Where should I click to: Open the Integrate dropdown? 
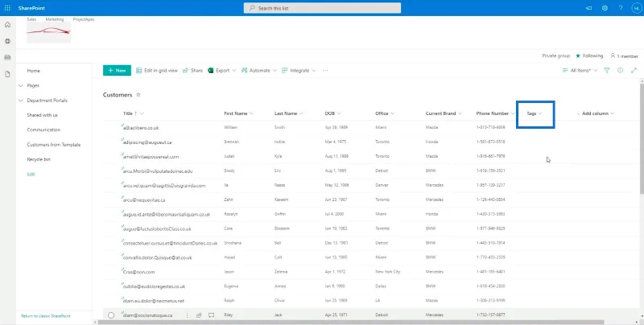pyautogui.click(x=299, y=71)
